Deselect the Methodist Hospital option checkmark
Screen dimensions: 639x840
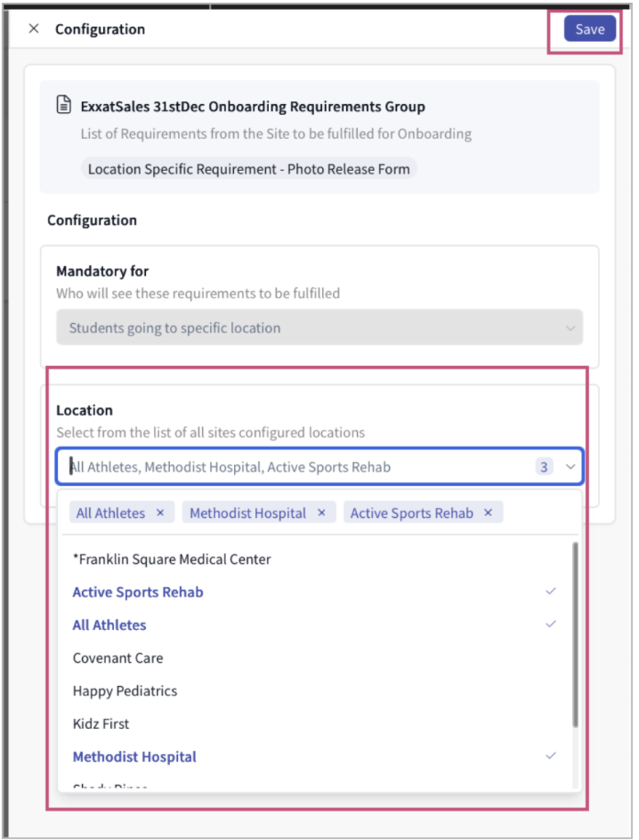click(x=551, y=756)
